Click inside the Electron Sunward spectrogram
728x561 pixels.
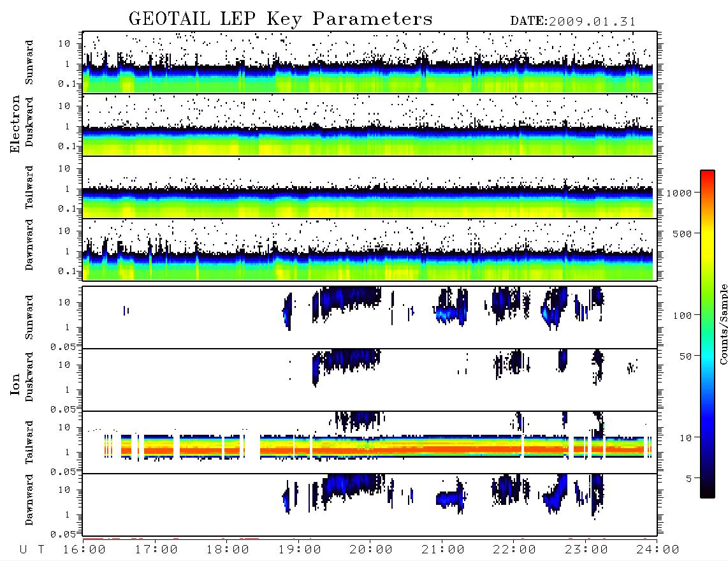click(x=370, y=62)
